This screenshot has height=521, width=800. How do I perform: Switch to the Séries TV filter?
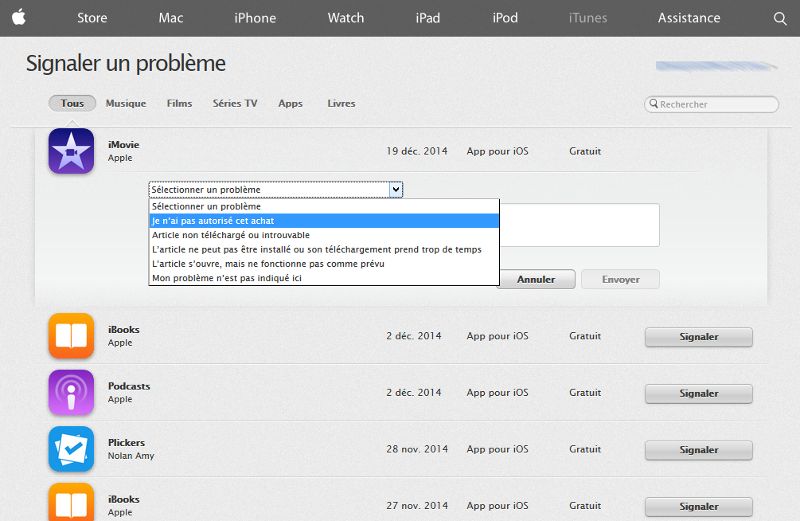point(235,104)
